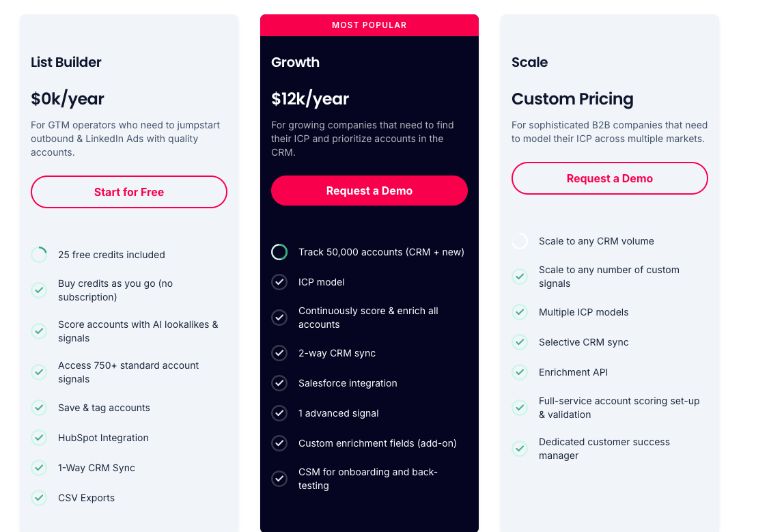Click the check icon beside ICP model
Image resolution: width=769 pixels, height=532 pixels.
279,282
